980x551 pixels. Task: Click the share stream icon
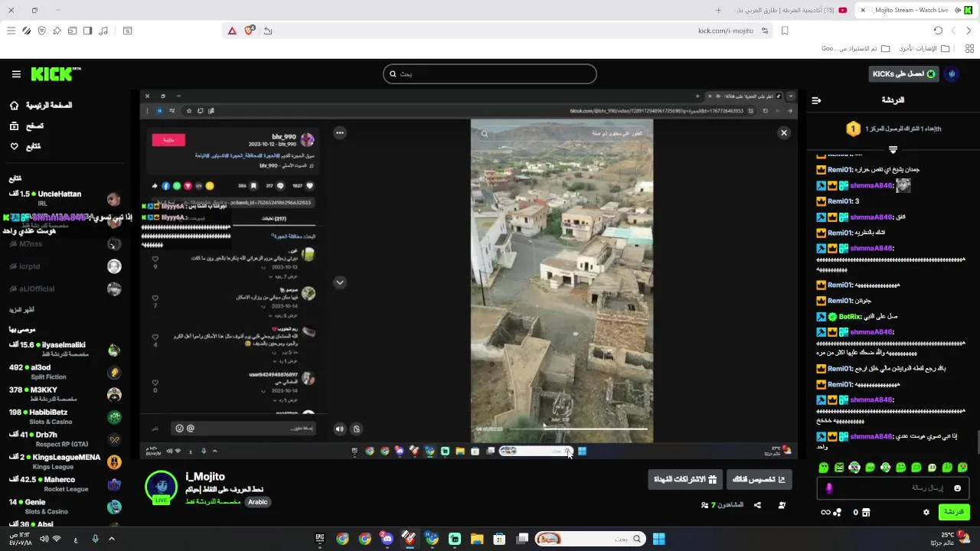pos(757,505)
